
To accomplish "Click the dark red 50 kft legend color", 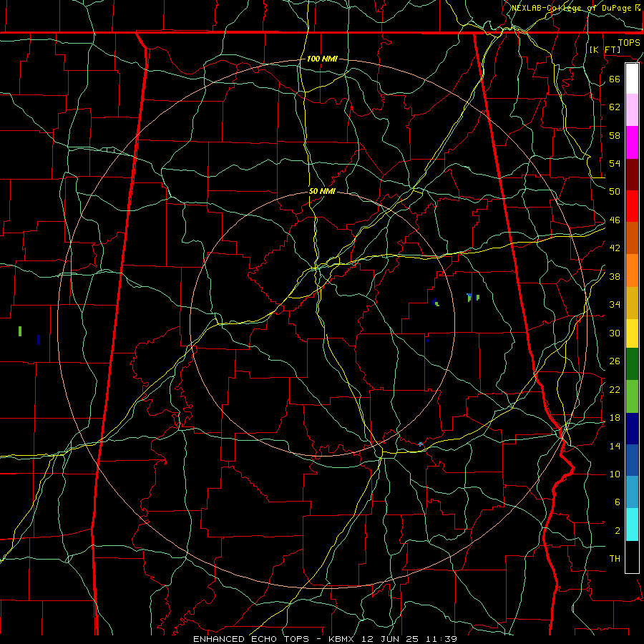I will pyautogui.click(x=632, y=175).
